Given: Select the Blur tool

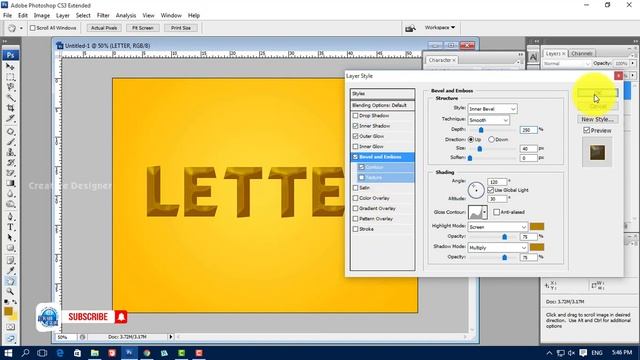Looking at the screenshot, I should pyautogui.click(x=11, y=194).
